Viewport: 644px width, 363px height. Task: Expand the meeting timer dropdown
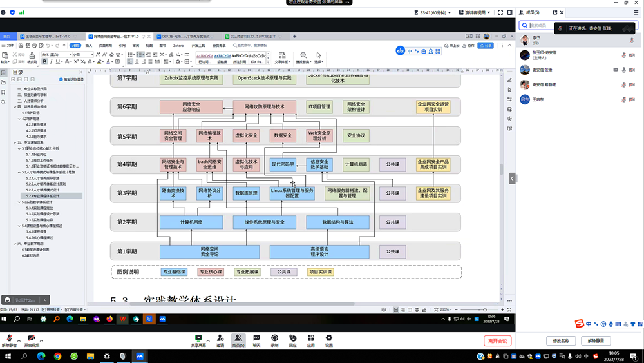click(450, 12)
